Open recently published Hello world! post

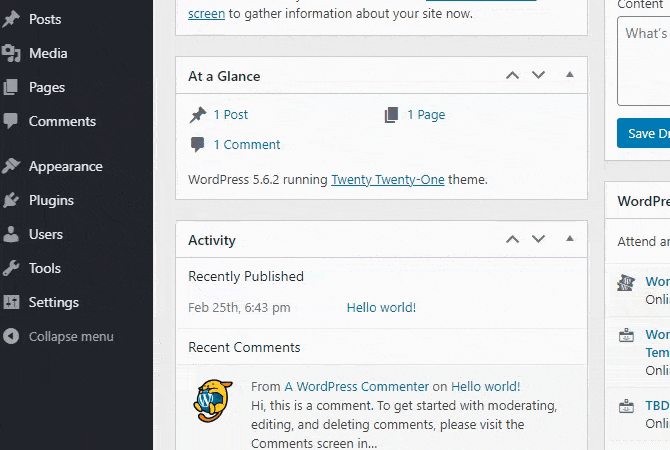[x=381, y=308]
